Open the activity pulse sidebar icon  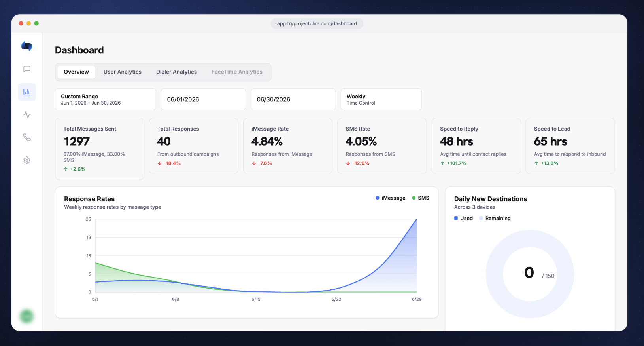(x=27, y=115)
